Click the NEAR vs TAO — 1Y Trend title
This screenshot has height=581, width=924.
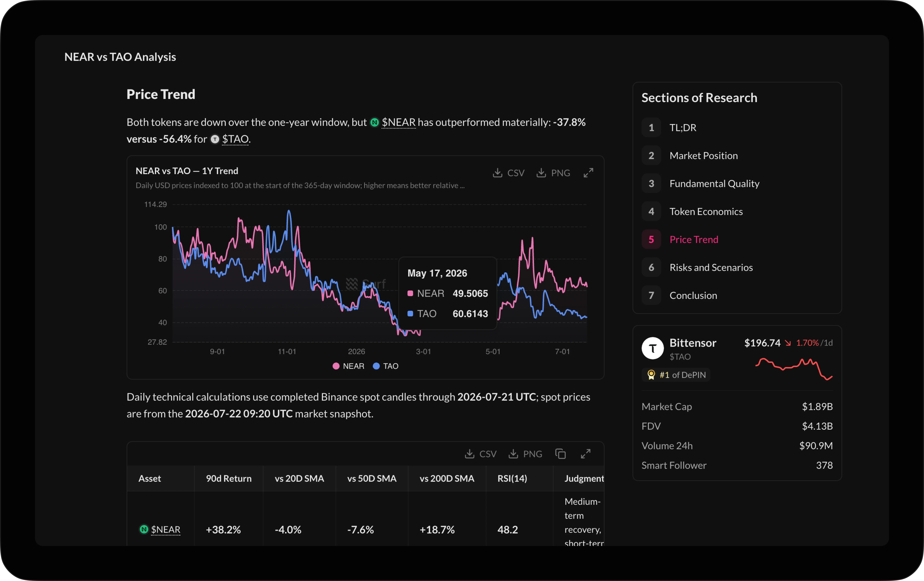pos(187,171)
